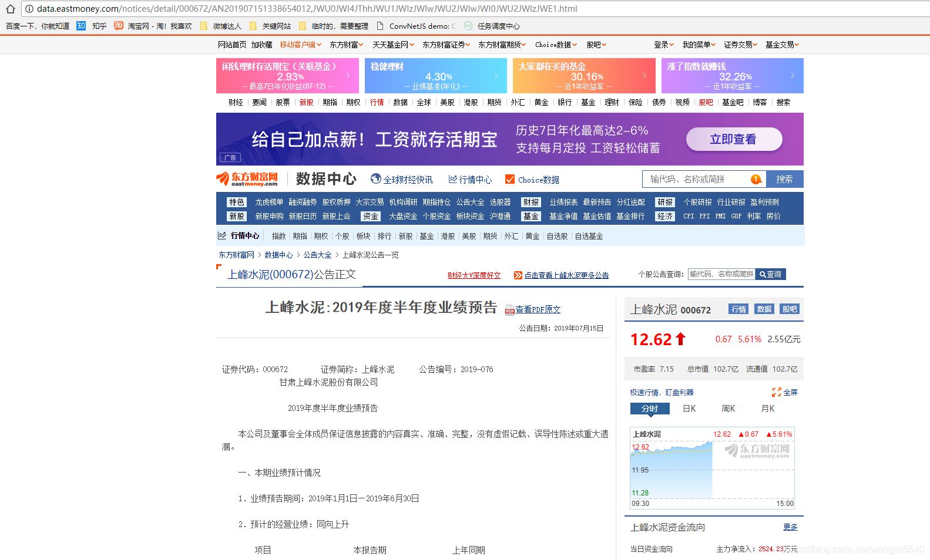Open ConvNetJS demo bookmark
Image resolution: width=930 pixels, height=560 pixels.
[417, 26]
